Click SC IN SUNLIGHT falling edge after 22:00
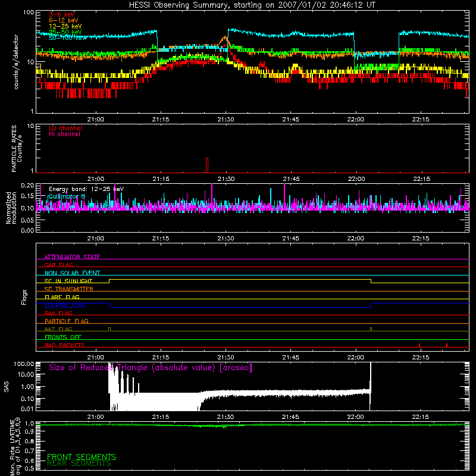This screenshot has width=476, height=476. pos(371,281)
